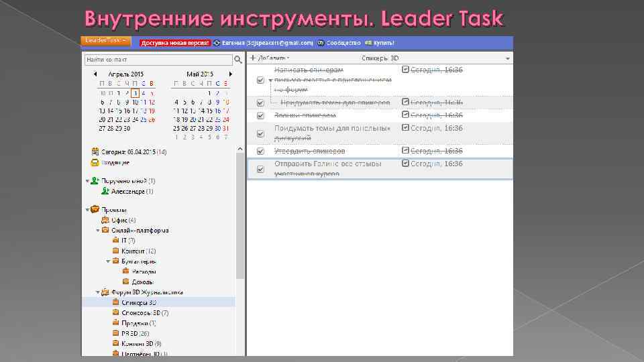Click the date icon of the Заявки спикерам task
644x362 pixels.
[x=405, y=115]
